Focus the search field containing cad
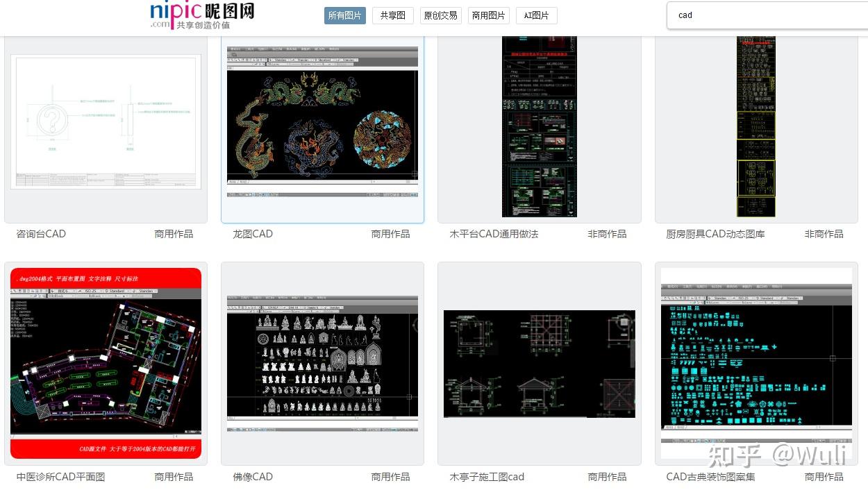 [x=767, y=15]
